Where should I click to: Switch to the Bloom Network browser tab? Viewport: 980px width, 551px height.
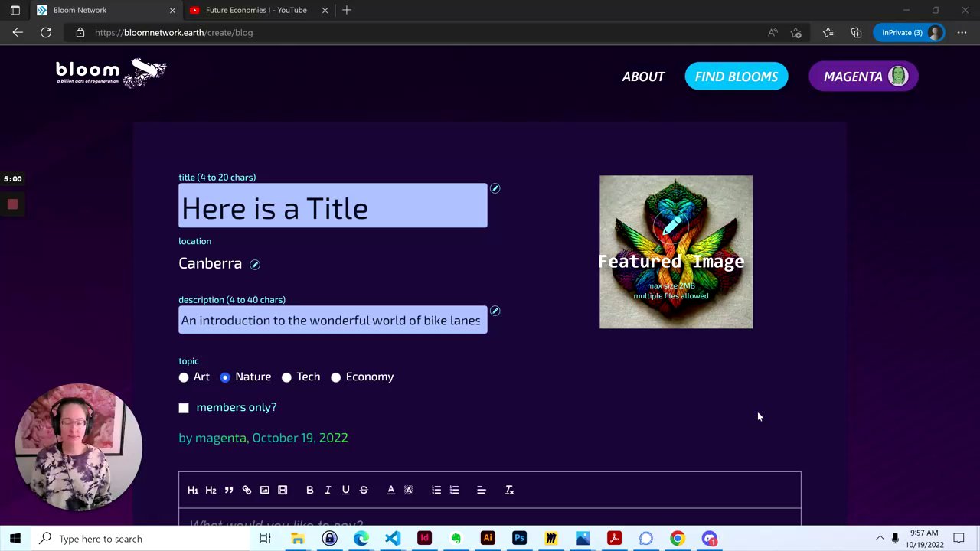(106, 10)
